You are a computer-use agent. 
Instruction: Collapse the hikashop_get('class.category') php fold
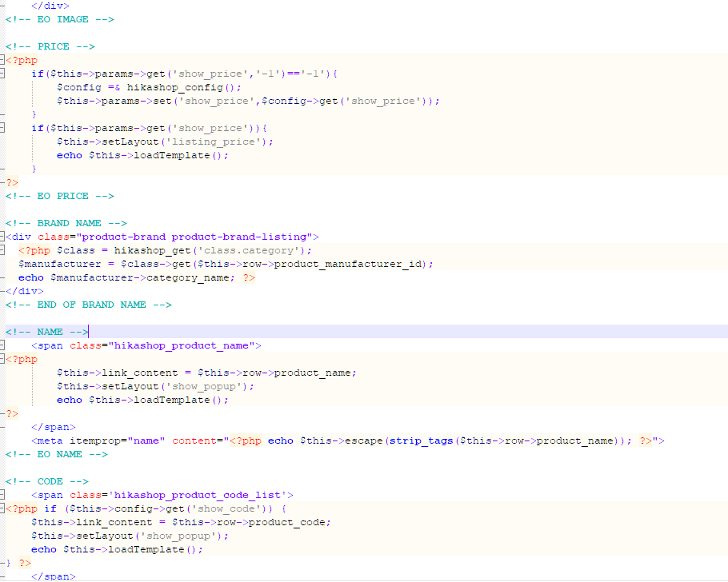click(2, 250)
